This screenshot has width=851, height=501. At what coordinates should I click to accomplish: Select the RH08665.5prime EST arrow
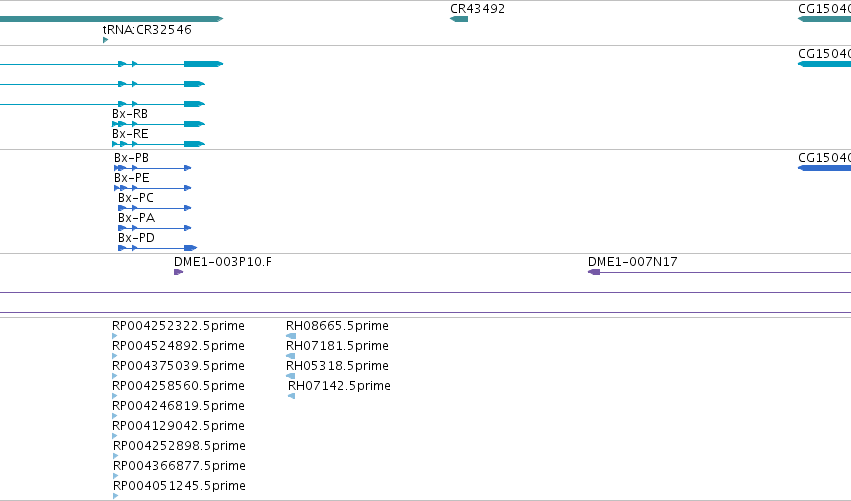[x=291, y=336]
